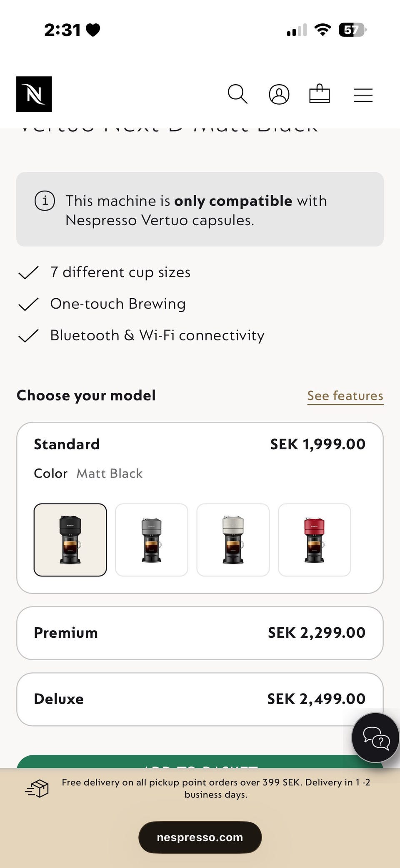Tap the delivery box icon

tap(37, 788)
